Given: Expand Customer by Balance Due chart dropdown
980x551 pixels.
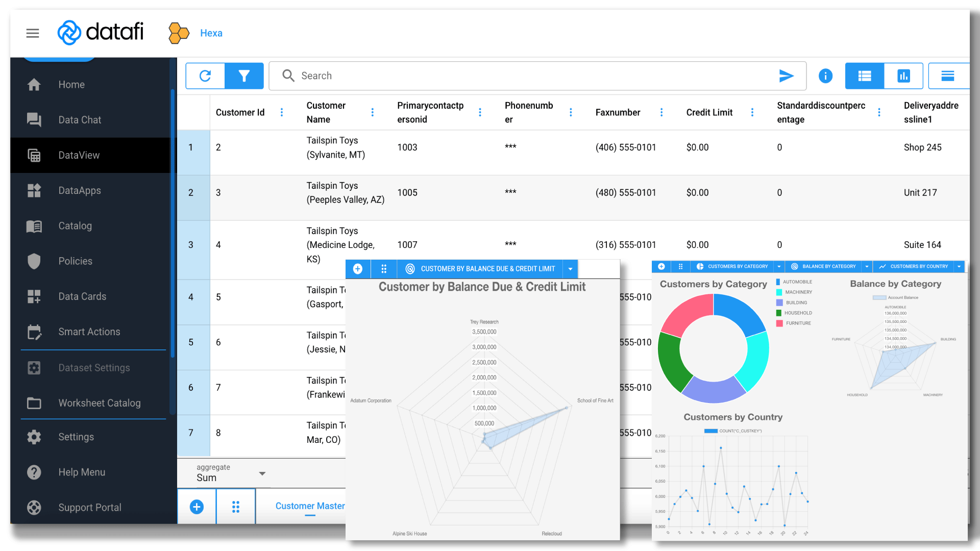Looking at the screenshot, I should [x=570, y=269].
